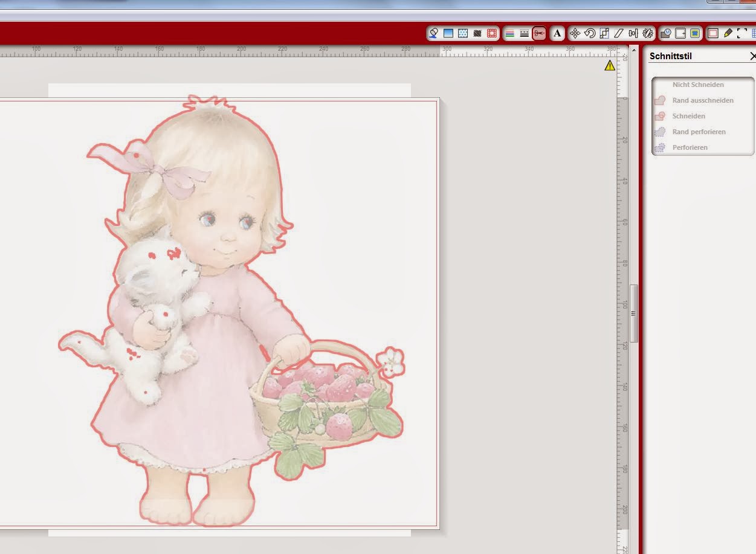Screen dimensions: 756x554
Task: Open the text style A icon
Action: click(x=557, y=33)
